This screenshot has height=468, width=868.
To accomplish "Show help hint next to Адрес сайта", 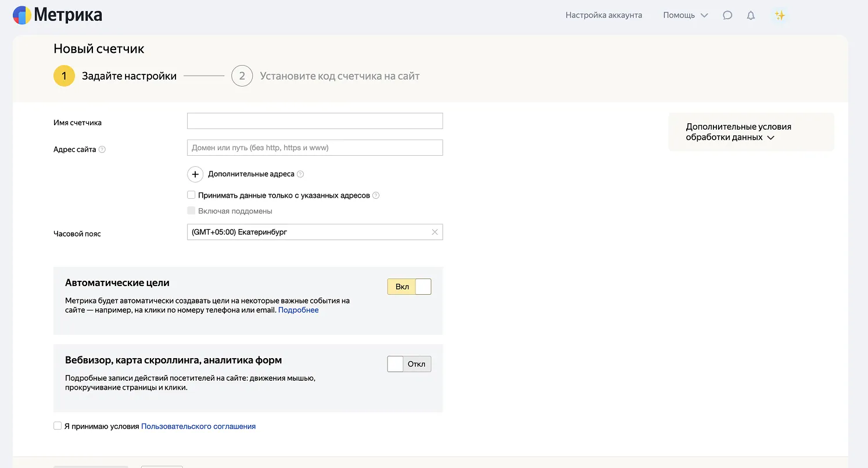I will pos(102,149).
